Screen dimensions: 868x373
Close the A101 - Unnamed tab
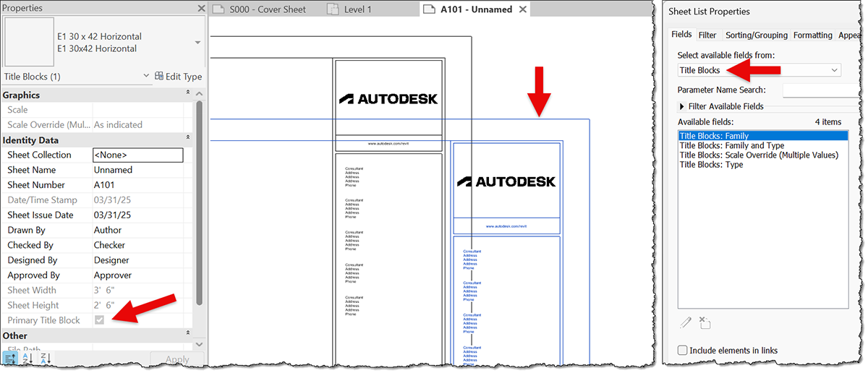[x=522, y=9]
